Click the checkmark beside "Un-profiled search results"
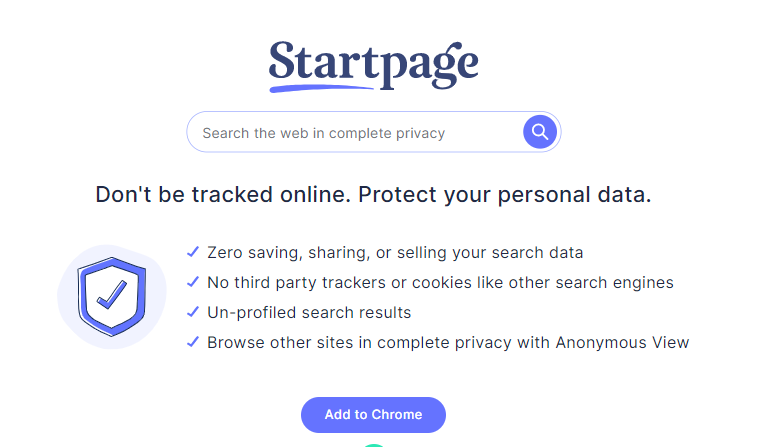 (193, 312)
